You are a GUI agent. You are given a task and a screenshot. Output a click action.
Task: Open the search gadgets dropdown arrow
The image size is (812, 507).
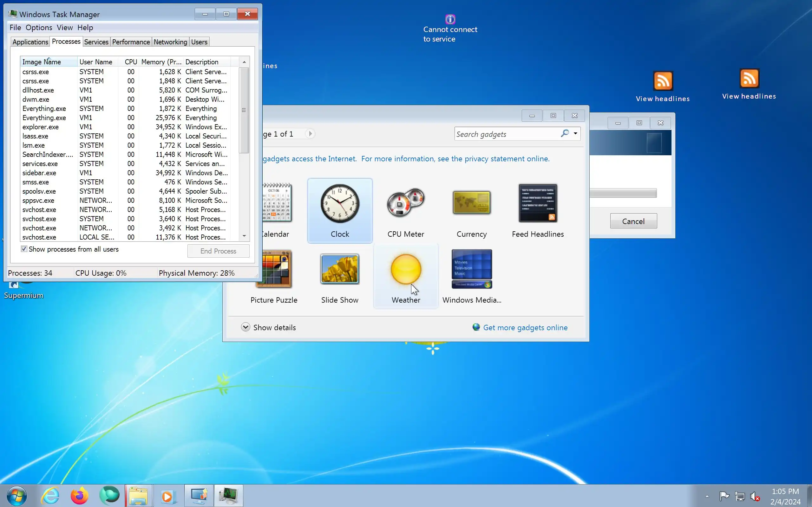575,133
